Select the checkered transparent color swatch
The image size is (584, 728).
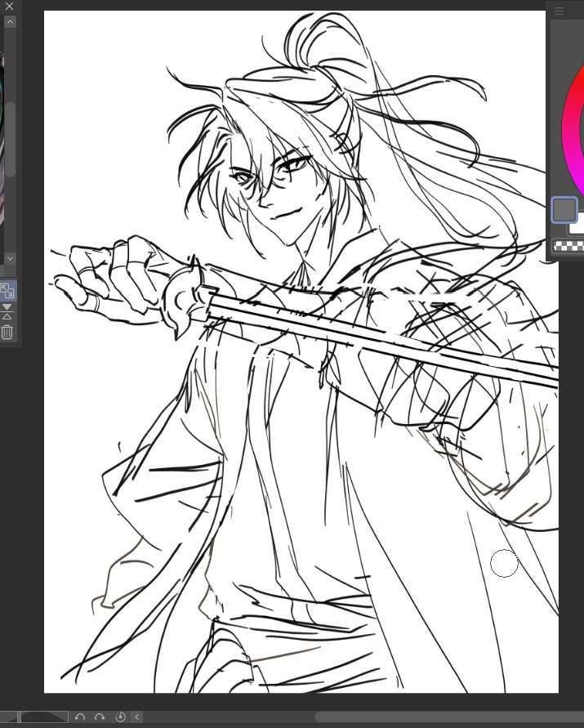click(568, 246)
